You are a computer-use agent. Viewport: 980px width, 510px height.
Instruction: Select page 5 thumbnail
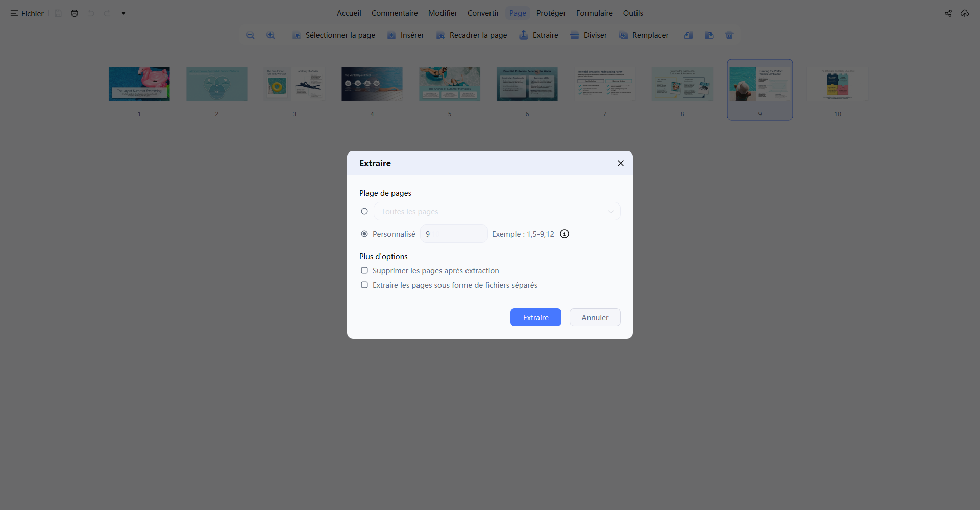click(x=450, y=84)
